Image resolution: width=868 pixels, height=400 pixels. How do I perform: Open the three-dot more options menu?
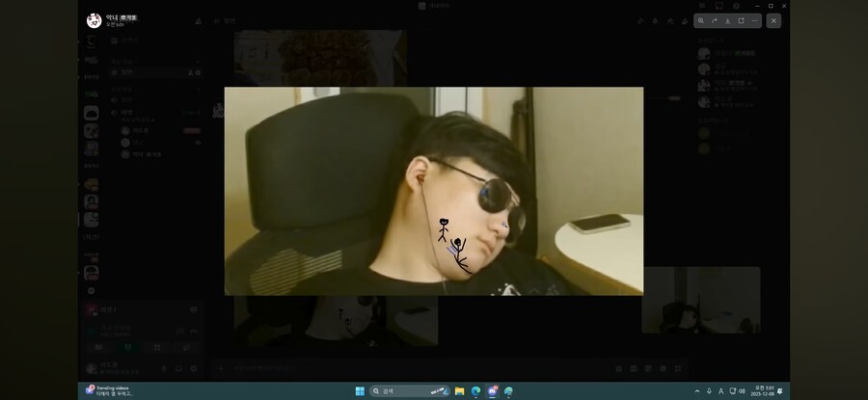pos(754,21)
